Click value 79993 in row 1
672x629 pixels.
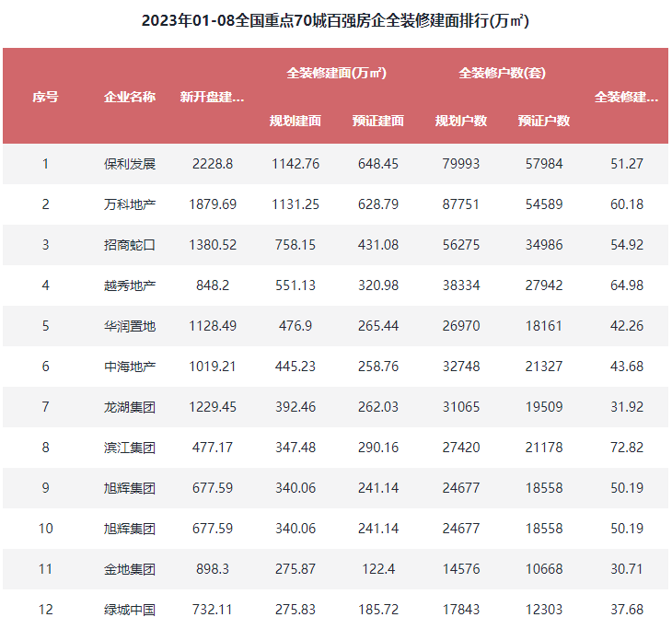click(461, 164)
